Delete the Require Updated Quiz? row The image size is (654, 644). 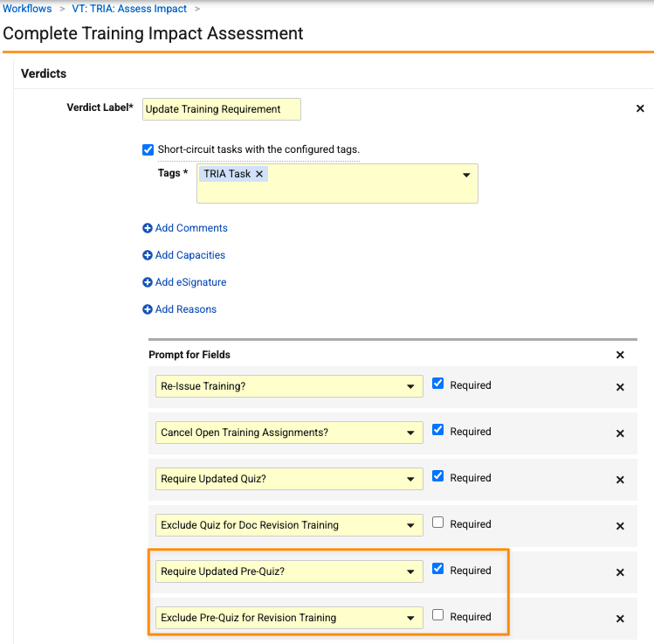pos(620,480)
